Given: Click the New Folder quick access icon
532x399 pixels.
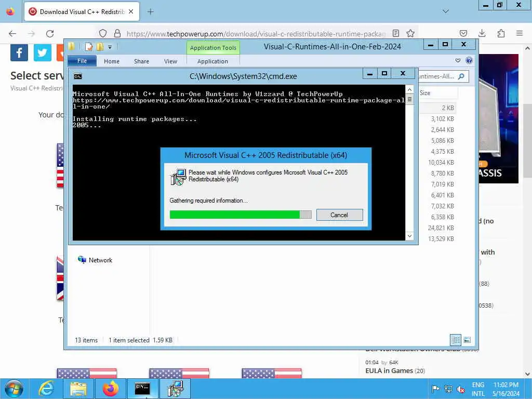Looking at the screenshot, I should [100, 47].
